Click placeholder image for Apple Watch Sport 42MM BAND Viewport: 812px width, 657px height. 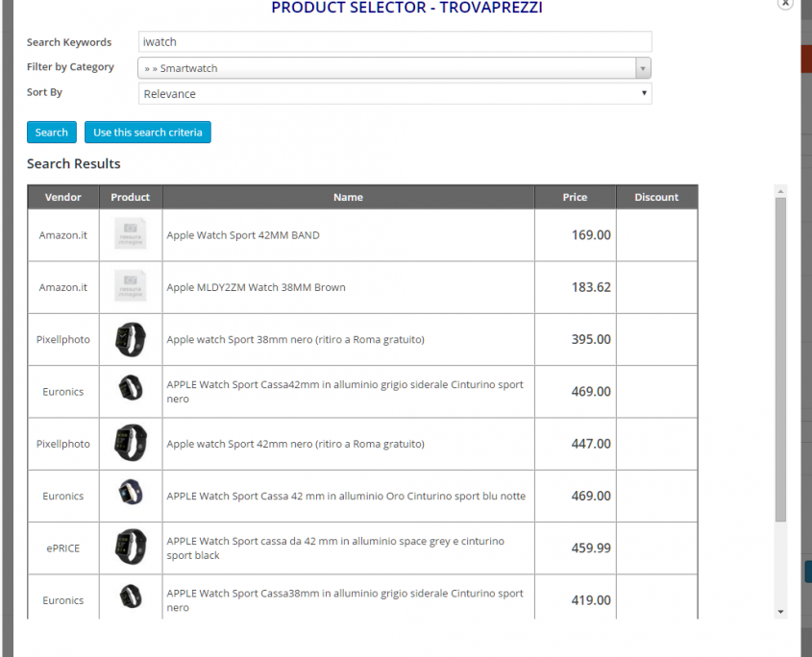tap(131, 233)
